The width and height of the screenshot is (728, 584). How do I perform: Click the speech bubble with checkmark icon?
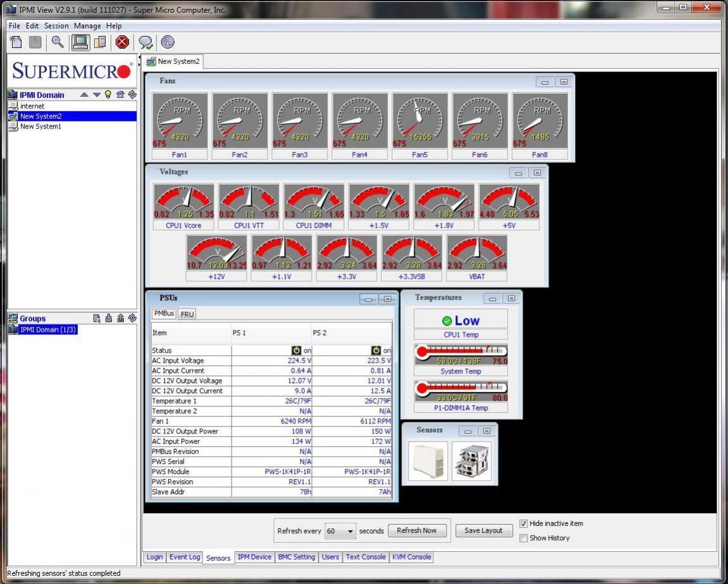click(x=145, y=43)
